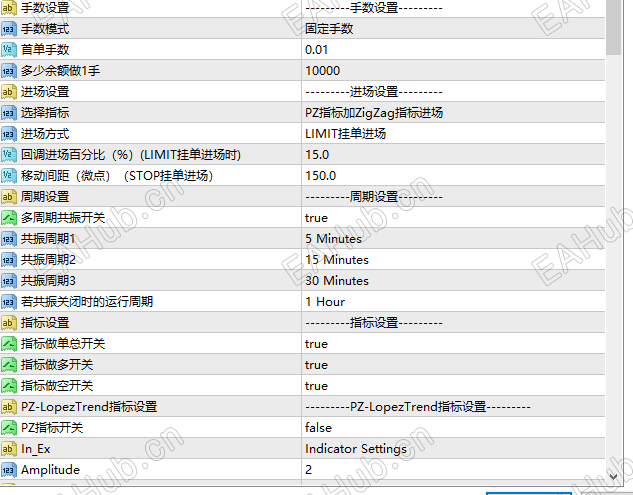
Task: Select the 选择指标 parameter name
Action: [x=45, y=113]
